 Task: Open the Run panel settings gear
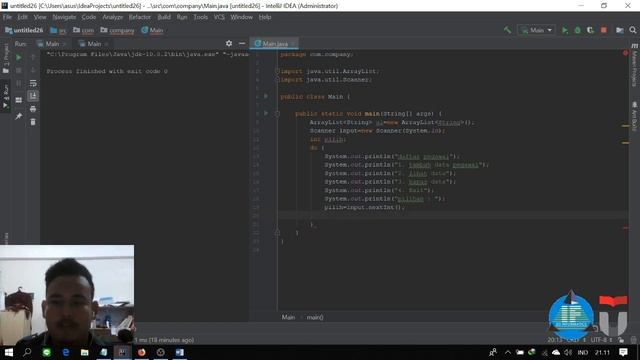(229, 43)
